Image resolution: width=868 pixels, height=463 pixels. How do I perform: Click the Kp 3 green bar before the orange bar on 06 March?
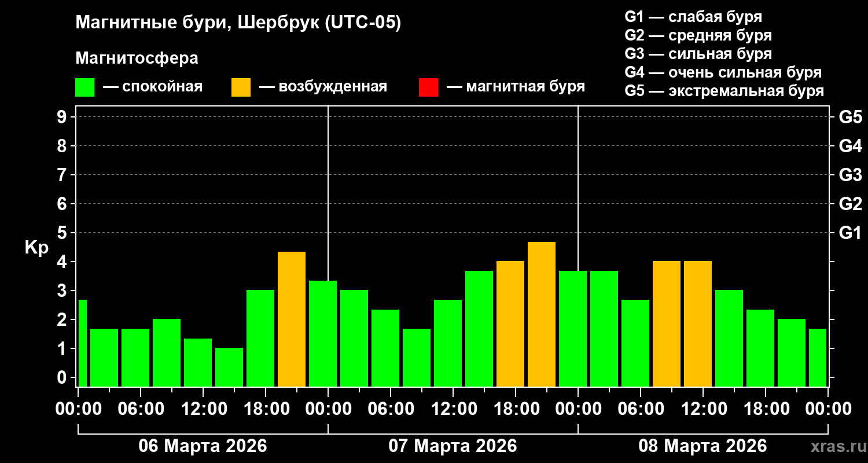(x=260, y=338)
